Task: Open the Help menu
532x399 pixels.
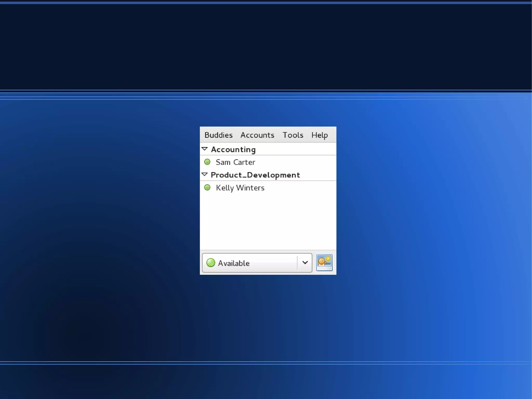Action: pyautogui.click(x=319, y=135)
